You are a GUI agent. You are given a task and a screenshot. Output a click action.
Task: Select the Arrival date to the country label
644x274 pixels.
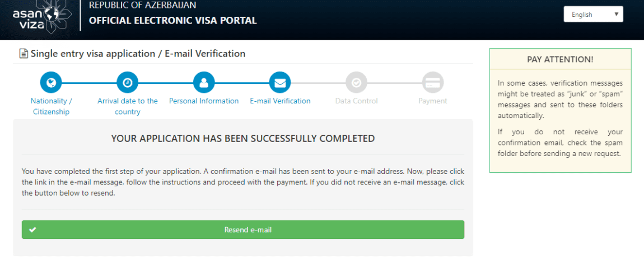(x=127, y=106)
